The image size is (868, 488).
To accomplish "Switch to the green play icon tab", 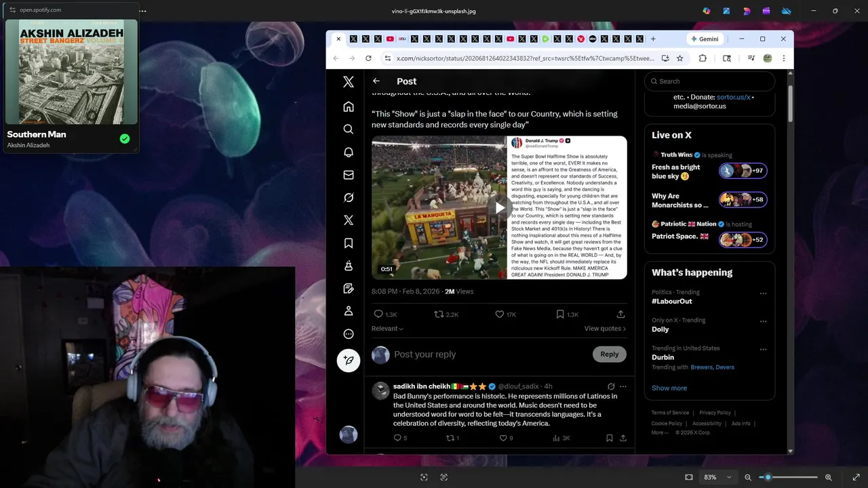I will 545,39.
